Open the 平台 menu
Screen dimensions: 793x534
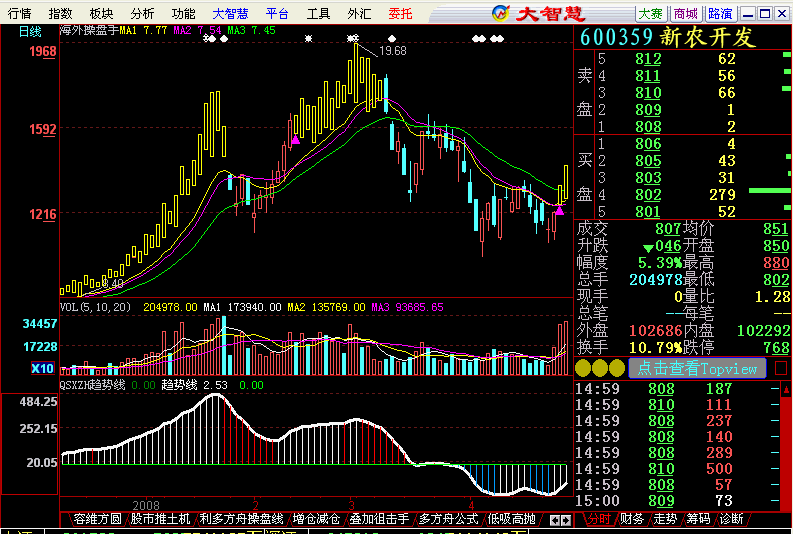(x=277, y=14)
